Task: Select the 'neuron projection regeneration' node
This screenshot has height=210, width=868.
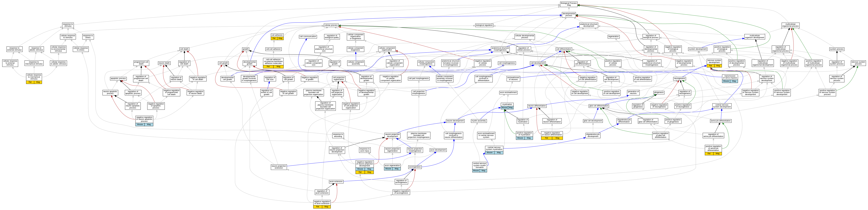Action: point(393,150)
